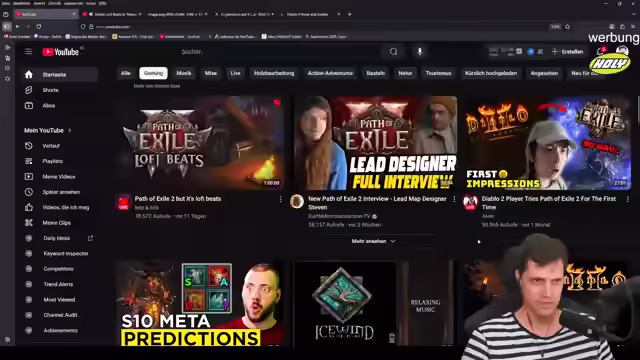Select the Musik filter chip

tap(184, 73)
